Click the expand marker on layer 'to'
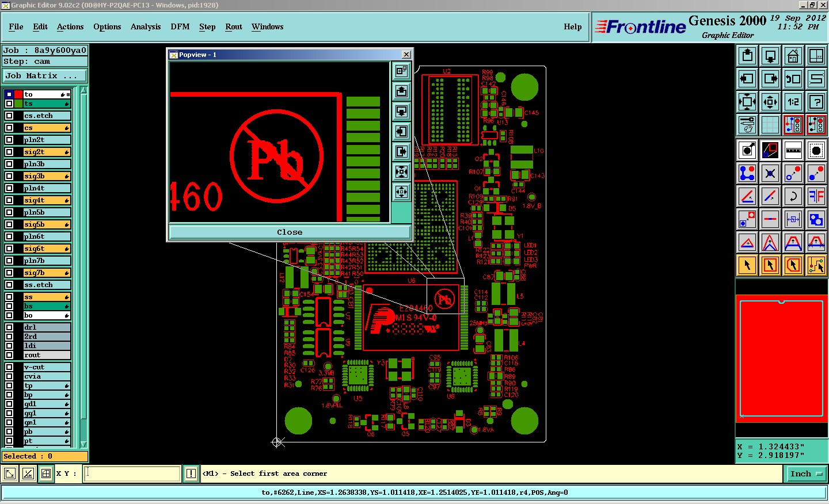The width and height of the screenshot is (829, 504). (69, 94)
